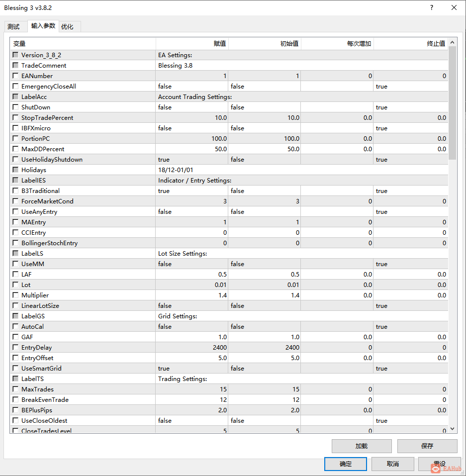Switch to the 测试 tab
Viewport: 466px width, 476px height.
13,27
